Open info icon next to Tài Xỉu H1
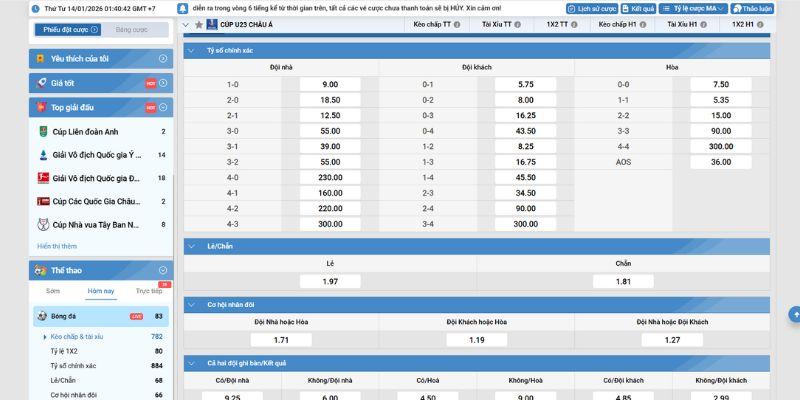The width and height of the screenshot is (800, 400). [704, 24]
